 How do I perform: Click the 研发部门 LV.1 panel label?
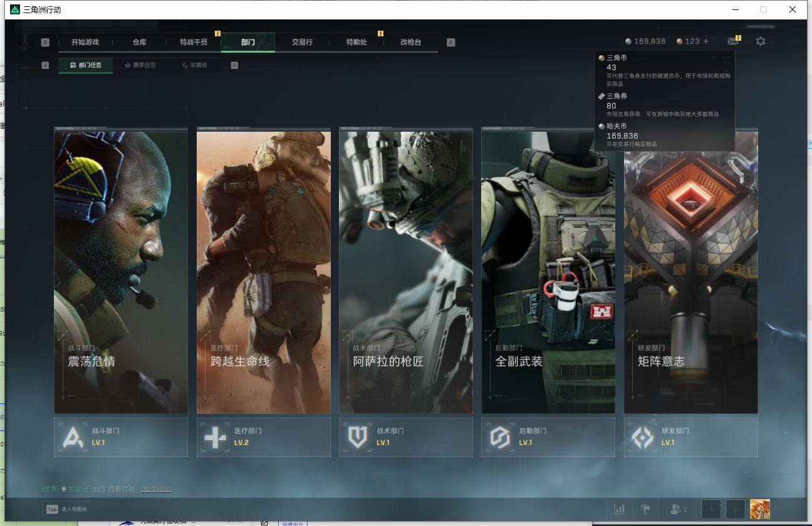tap(675, 437)
